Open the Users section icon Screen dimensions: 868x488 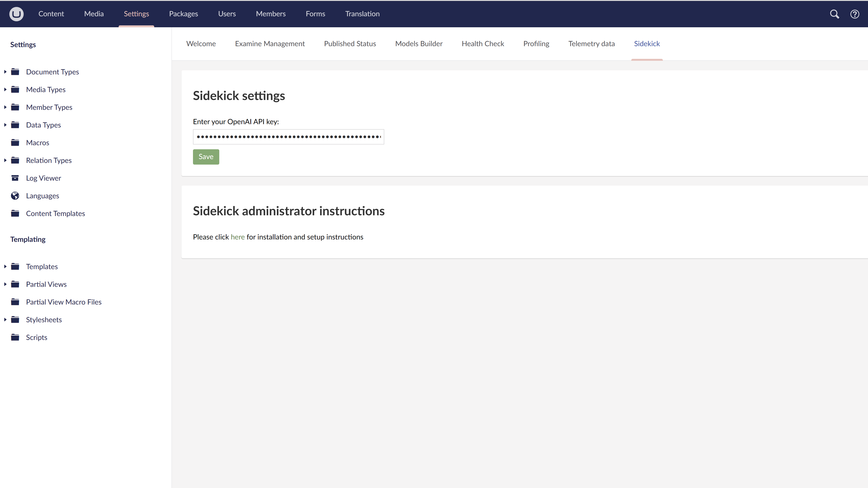pos(226,13)
